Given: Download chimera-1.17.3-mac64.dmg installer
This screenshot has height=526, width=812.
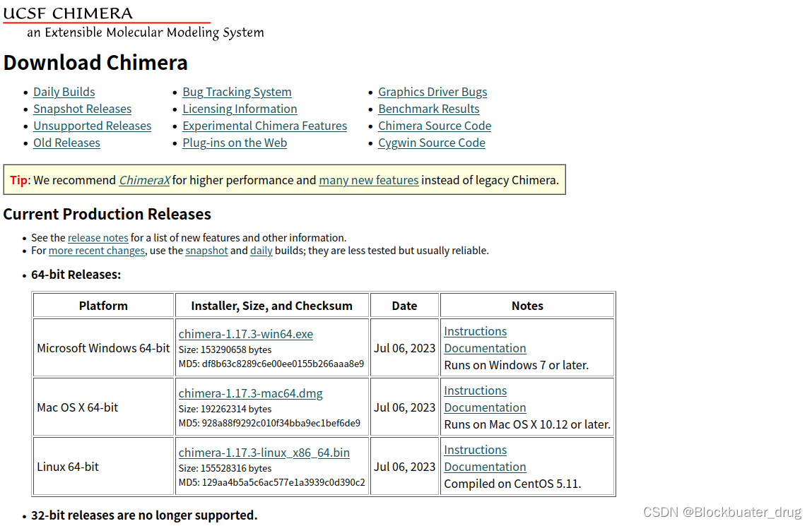Looking at the screenshot, I should tap(251, 393).
